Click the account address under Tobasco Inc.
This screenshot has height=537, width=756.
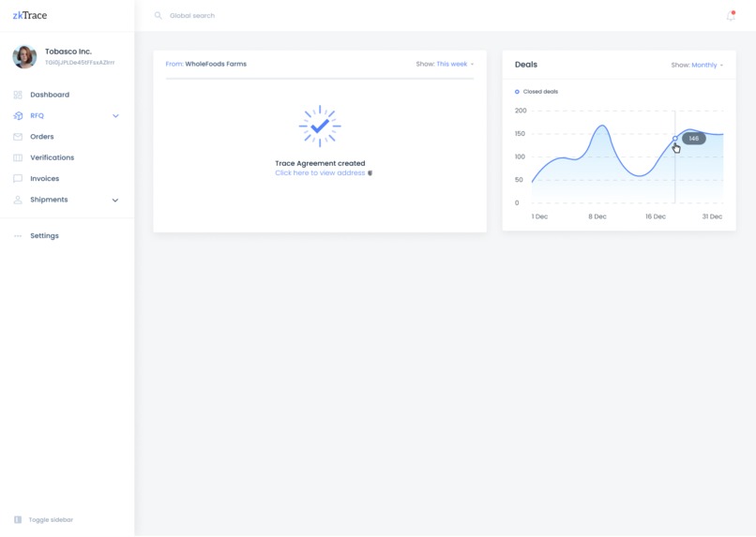point(80,63)
